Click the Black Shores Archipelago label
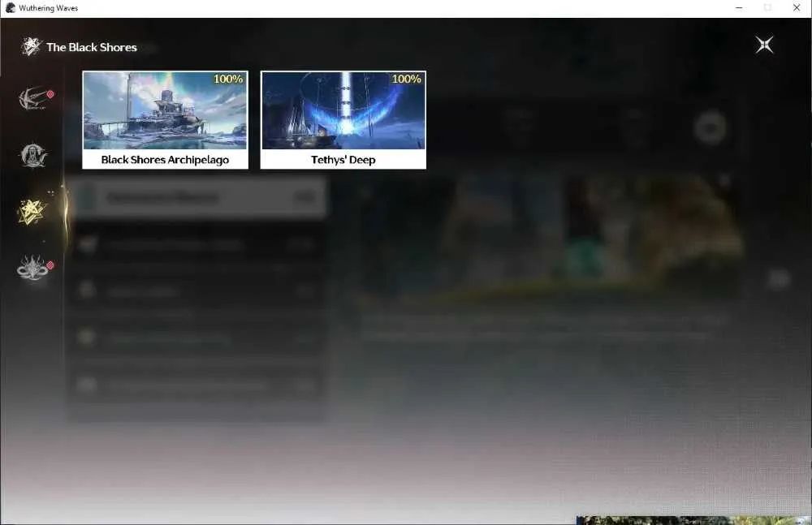 coord(165,160)
